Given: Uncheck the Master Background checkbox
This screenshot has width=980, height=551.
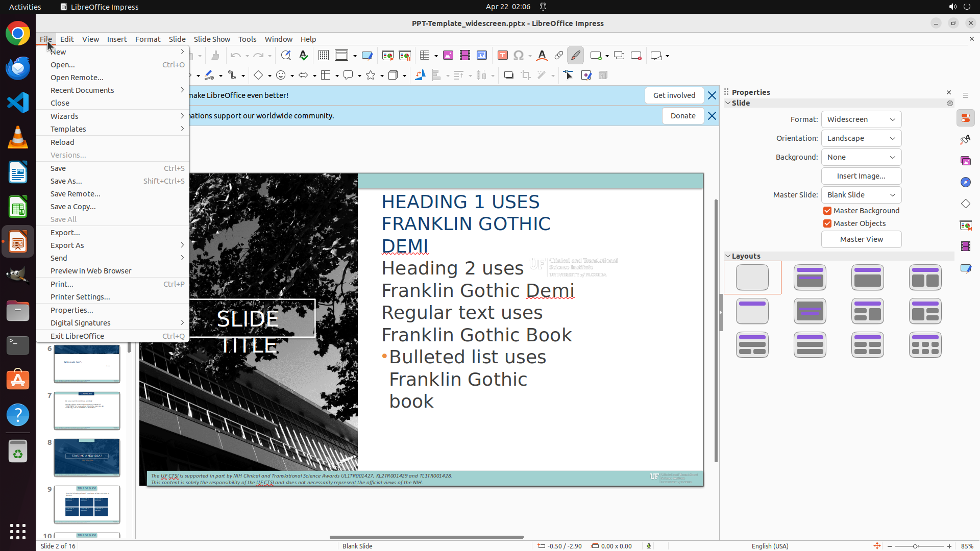Looking at the screenshot, I should [827, 211].
